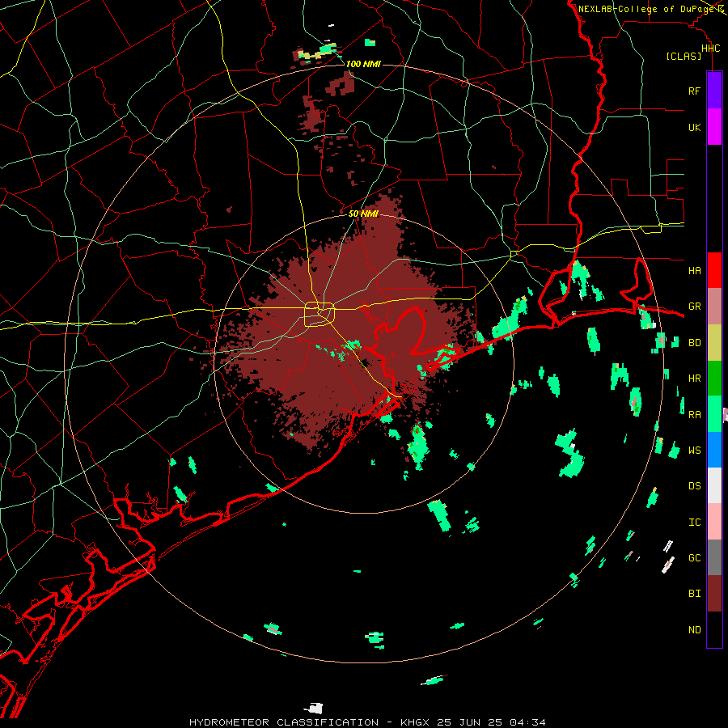Click the ND black legend swatch
Screen dimensions: 728x728
[x=714, y=629]
